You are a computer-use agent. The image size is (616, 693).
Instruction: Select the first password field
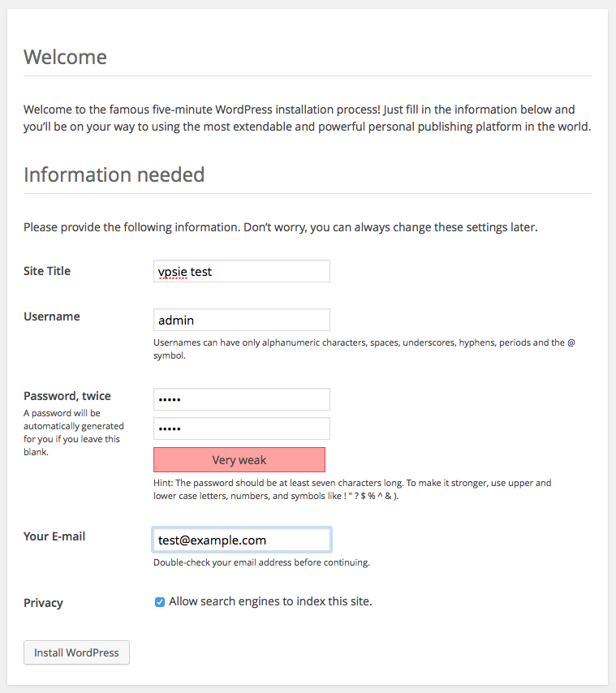point(241,399)
